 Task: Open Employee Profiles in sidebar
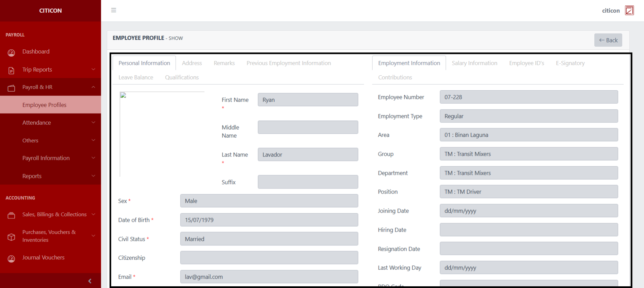(x=44, y=105)
